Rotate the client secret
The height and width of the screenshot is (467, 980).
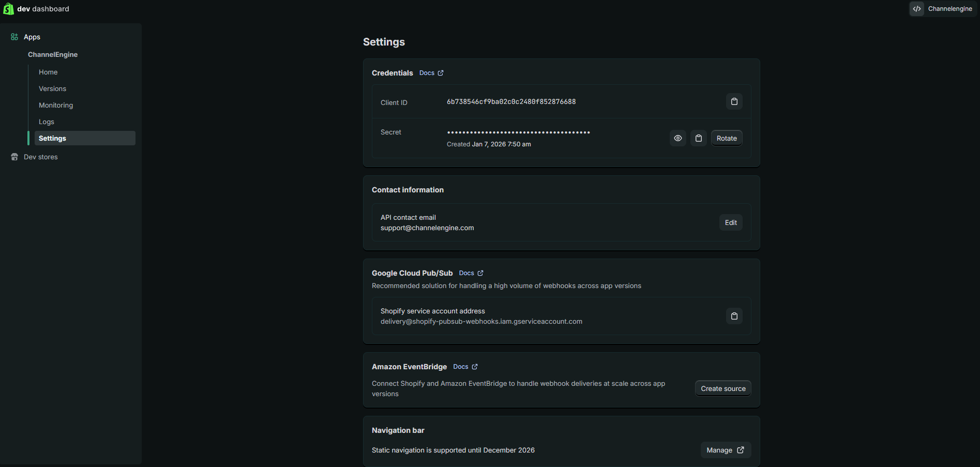tap(727, 138)
